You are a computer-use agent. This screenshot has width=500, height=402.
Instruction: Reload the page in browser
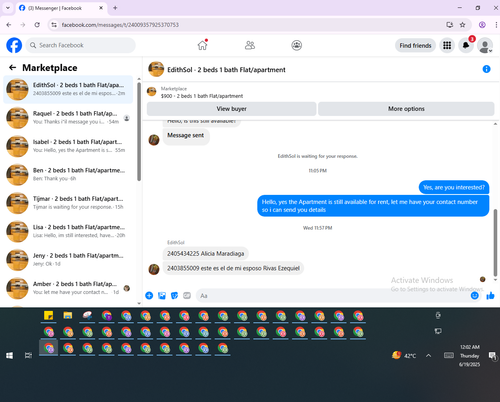point(37,25)
